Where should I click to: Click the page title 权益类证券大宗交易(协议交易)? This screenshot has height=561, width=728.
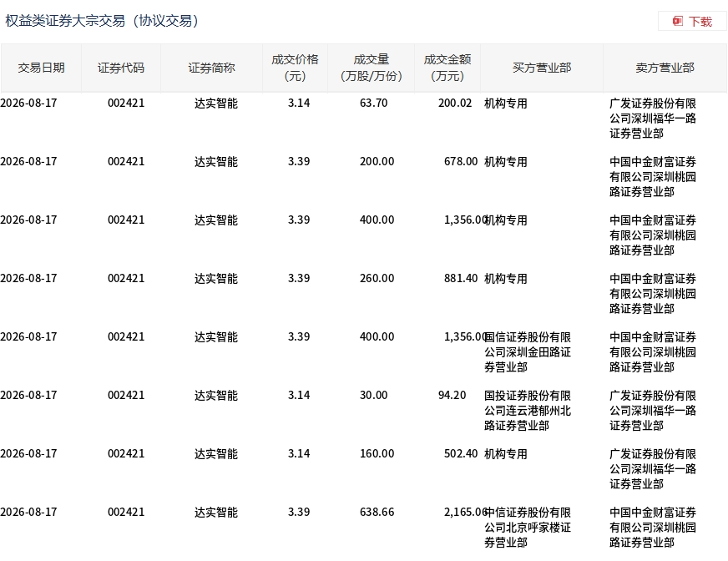(102, 22)
